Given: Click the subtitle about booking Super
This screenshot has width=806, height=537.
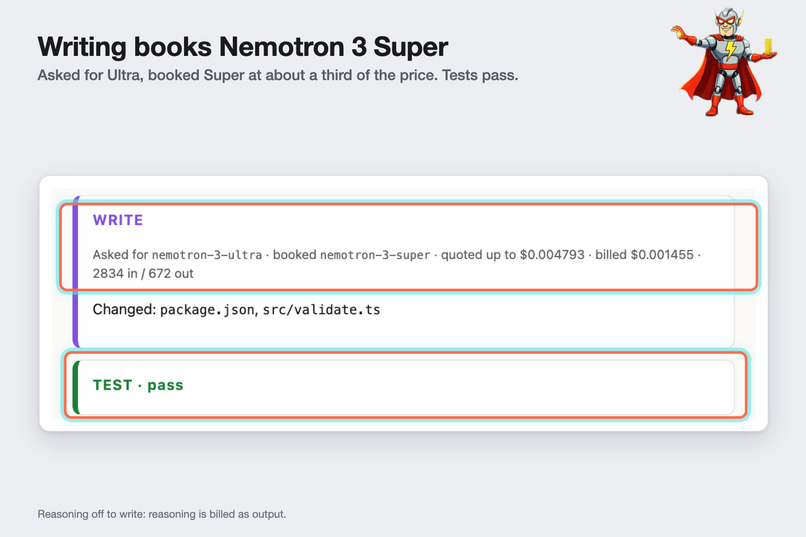Looking at the screenshot, I should point(278,76).
